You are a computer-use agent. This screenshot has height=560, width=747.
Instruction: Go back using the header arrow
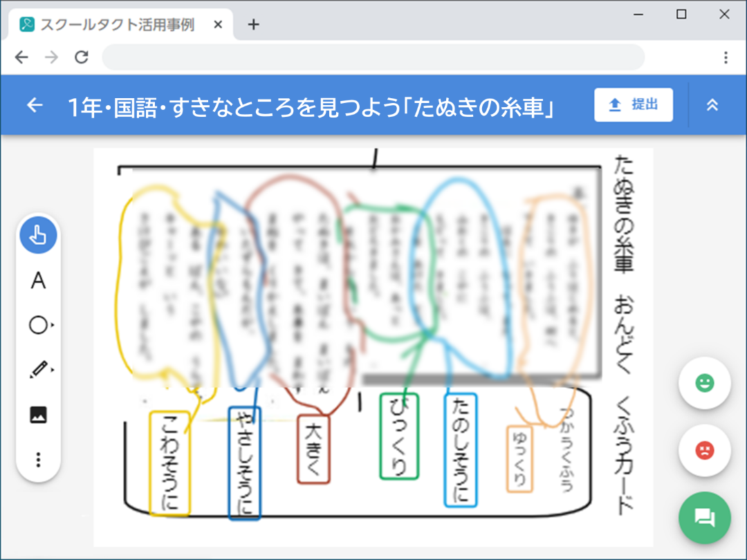pyautogui.click(x=34, y=105)
